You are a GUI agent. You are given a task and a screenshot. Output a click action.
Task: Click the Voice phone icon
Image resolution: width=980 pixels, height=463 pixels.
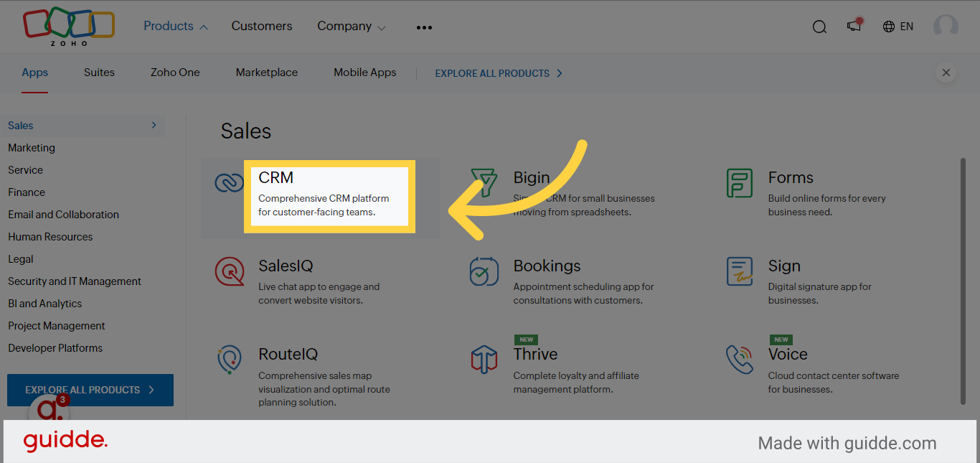point(739,360)
